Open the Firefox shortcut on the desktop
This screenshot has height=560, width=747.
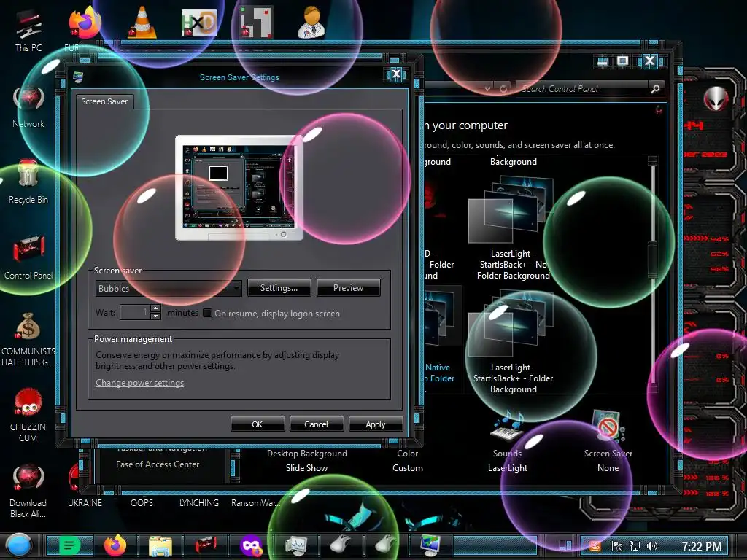click(x=85, y=23)
